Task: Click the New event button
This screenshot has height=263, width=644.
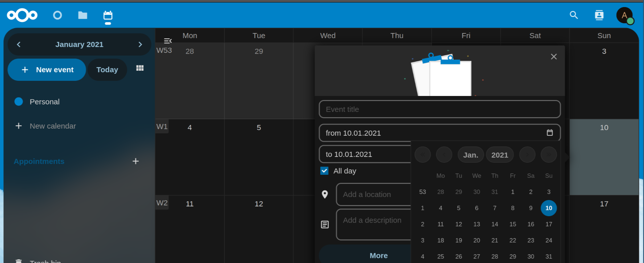Action: pyautogui.click(x=47, y=70)
